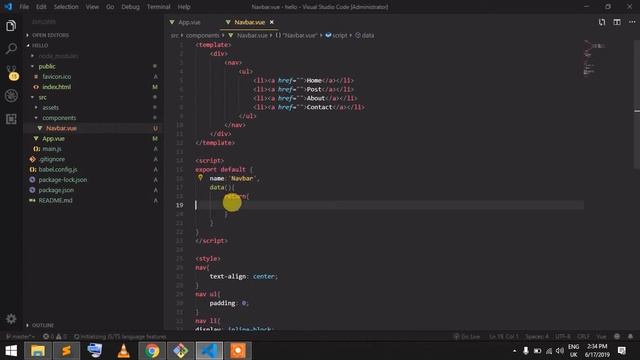Click errors and warnings count in status bar
This screenshot has width=640, height=360.
pyautogui.click(x=55, y=337)
